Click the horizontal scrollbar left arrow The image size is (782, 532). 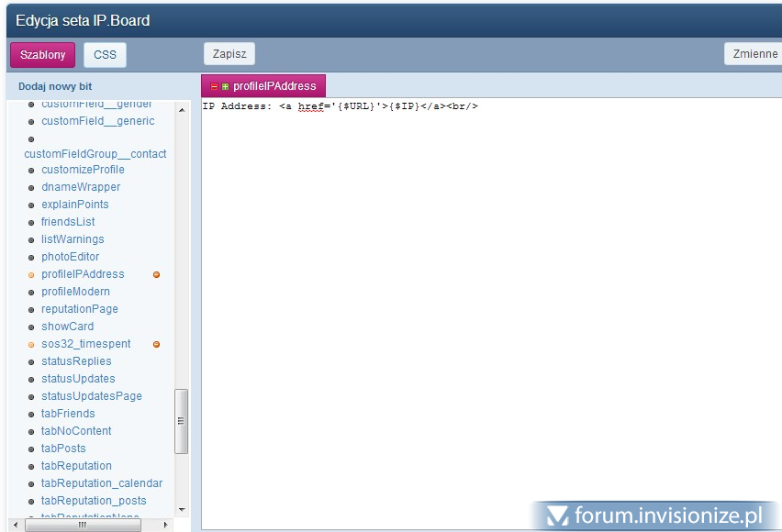point(15,525)
